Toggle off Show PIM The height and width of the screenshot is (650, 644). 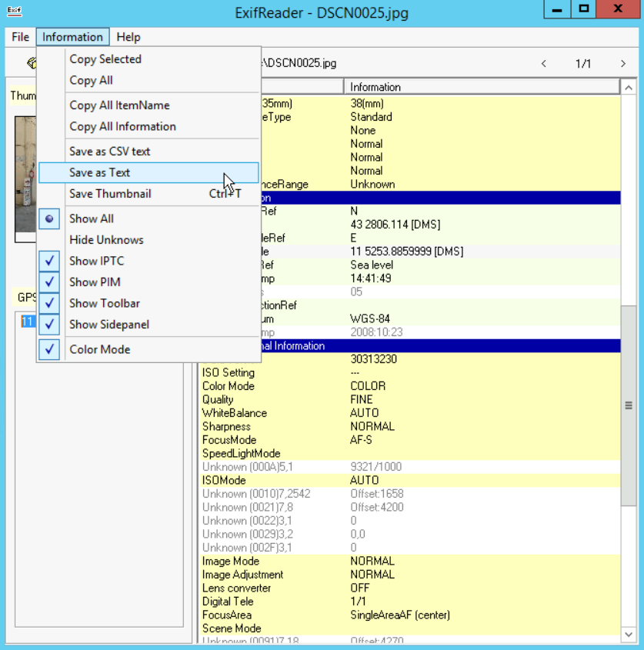point(95,282)
